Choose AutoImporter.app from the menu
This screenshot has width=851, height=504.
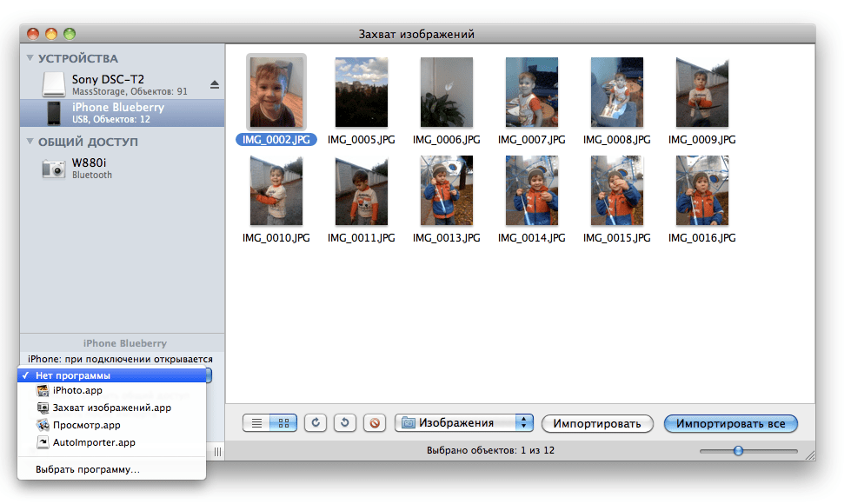coord(112,442)
